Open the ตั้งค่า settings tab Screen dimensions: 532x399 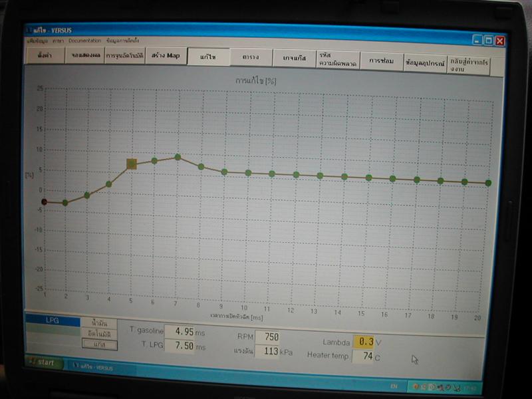45,55
